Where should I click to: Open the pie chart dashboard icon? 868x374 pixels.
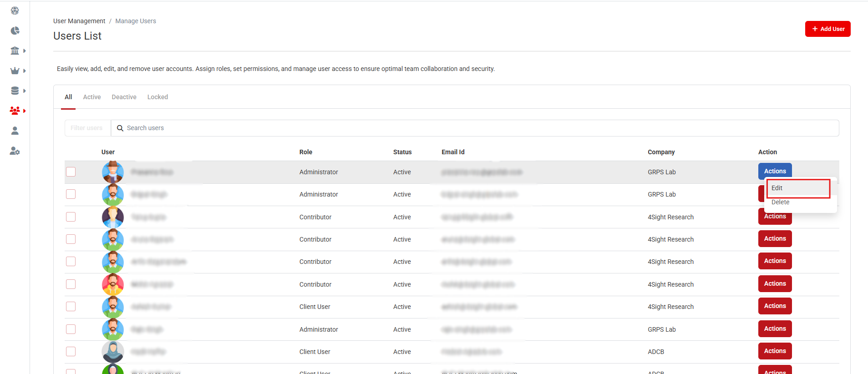(15, 30)
